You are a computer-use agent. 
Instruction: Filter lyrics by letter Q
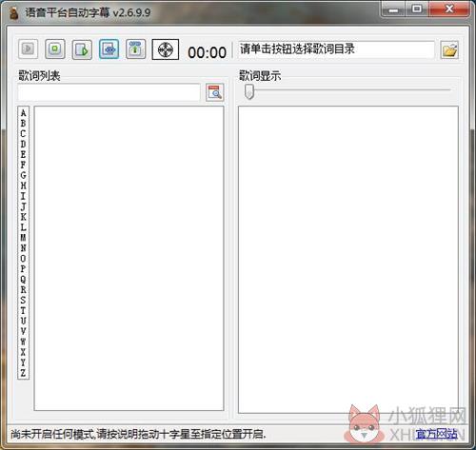(23, 279)
